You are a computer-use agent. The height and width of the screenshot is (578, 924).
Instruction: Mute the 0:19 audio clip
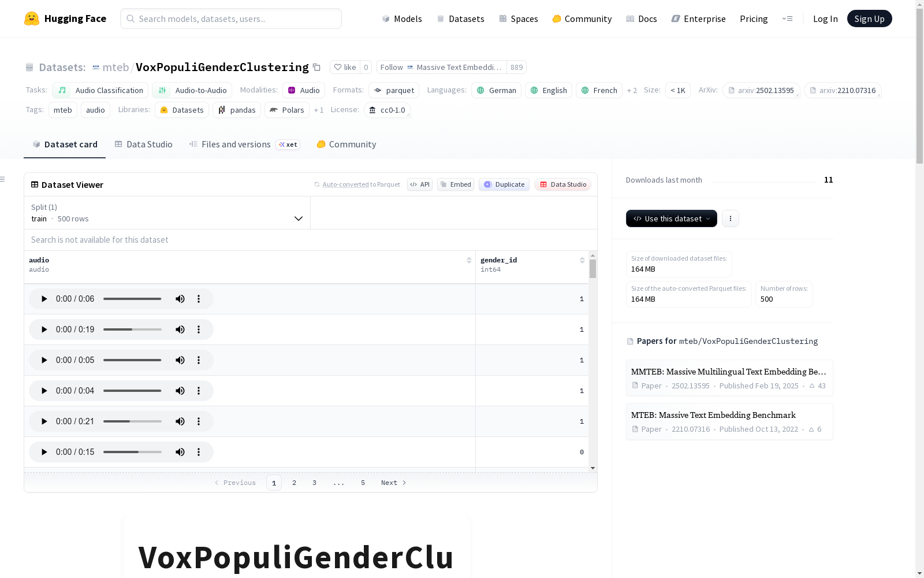180,329
